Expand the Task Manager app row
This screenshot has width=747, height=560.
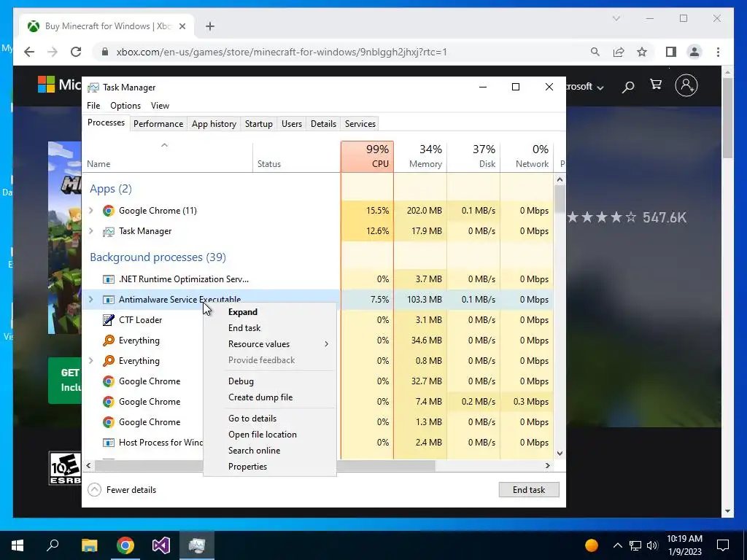click(x=91, y=231)
